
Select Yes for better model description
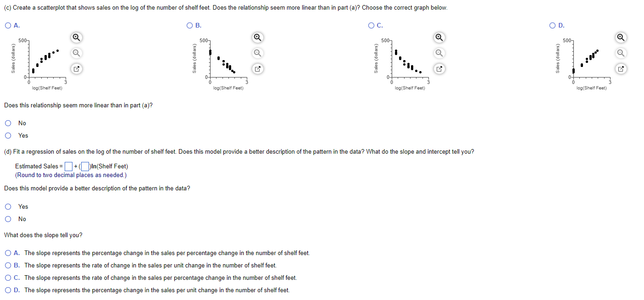pos(8,206)
